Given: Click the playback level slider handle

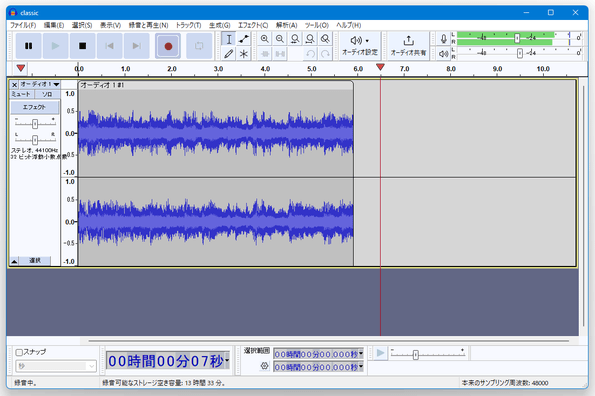Looking at the screenshot, I should point(520,53).
